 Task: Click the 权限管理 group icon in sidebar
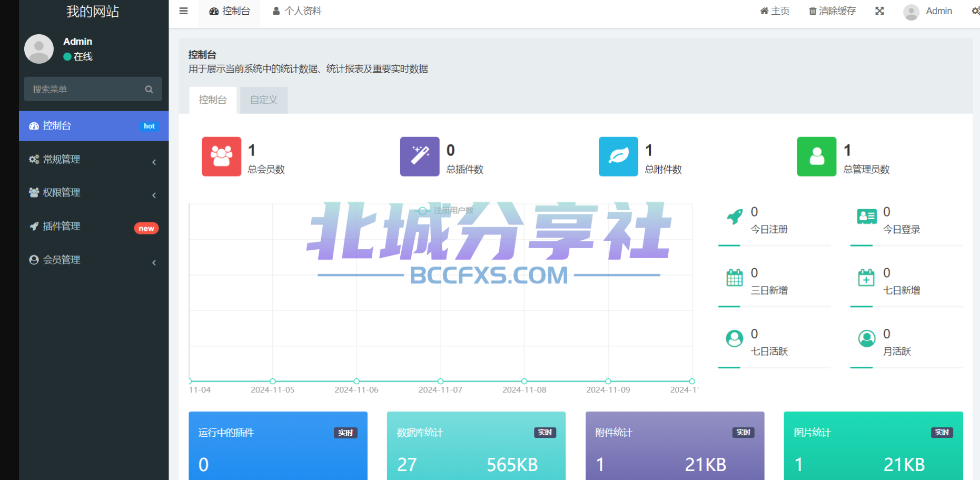pyautogui.click(x=34, y=192)
